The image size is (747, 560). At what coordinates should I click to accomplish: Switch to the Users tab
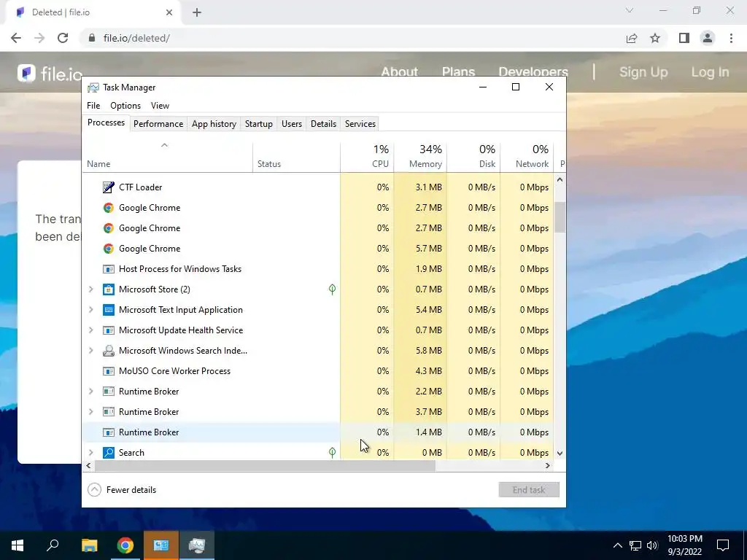pos(292,124)
